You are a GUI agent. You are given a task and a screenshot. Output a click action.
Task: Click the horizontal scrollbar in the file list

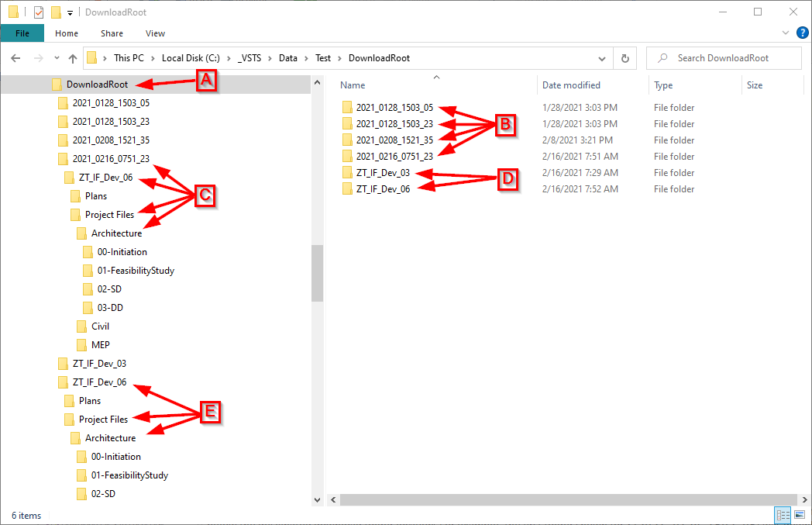[x=562, y=500]
